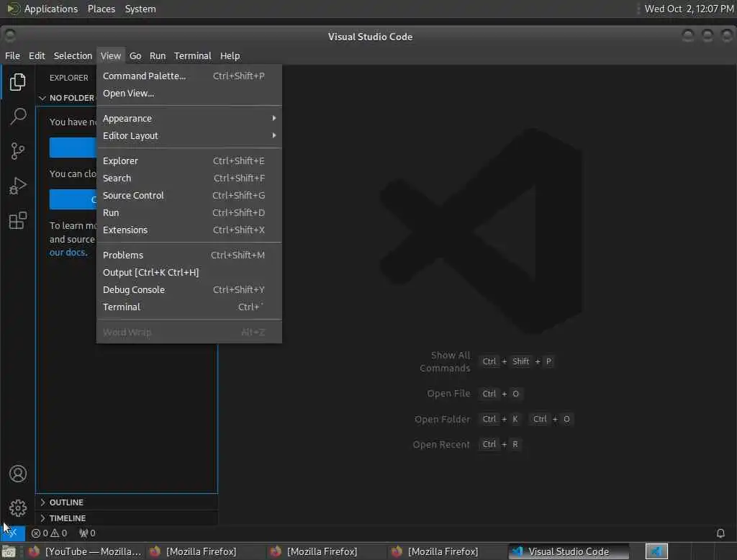The height and width of the screenshot is (560, 737).
Task: Choose Extensions in the View menu
Action: [189, 230]
